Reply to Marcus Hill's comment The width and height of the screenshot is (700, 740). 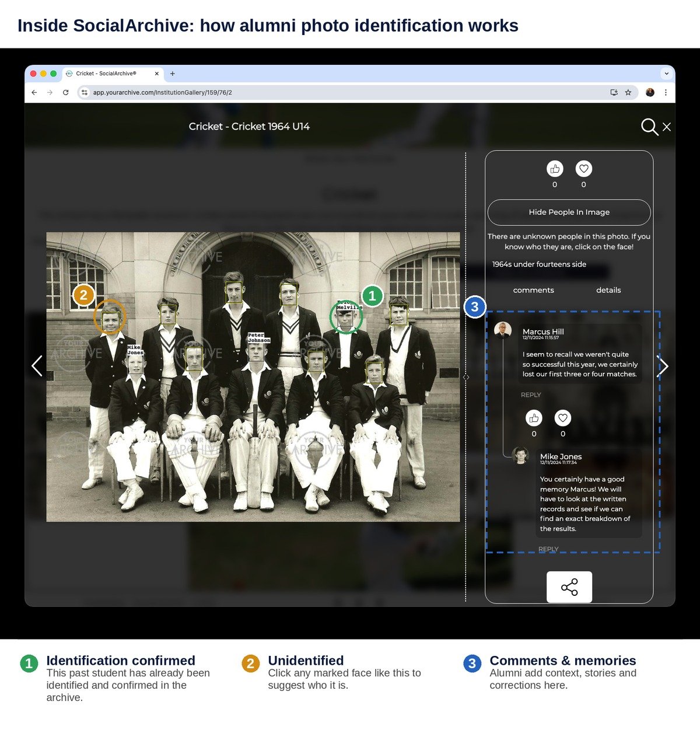pos(531,395)
